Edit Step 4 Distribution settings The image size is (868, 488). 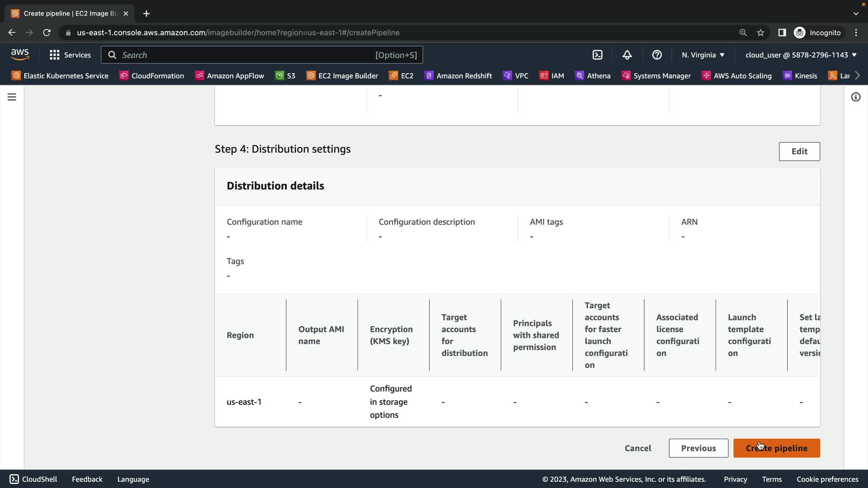tap(799, 151)
